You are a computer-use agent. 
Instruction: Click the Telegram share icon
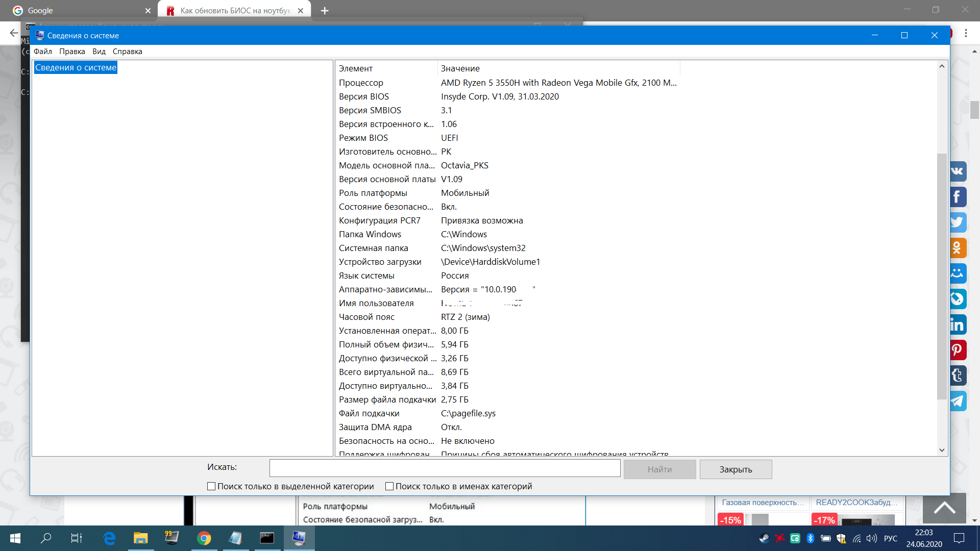point(958,401)
